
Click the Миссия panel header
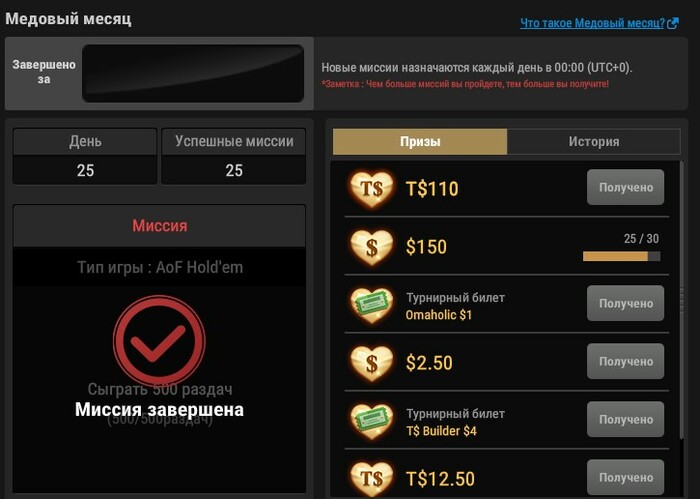[x=159, y=226]
